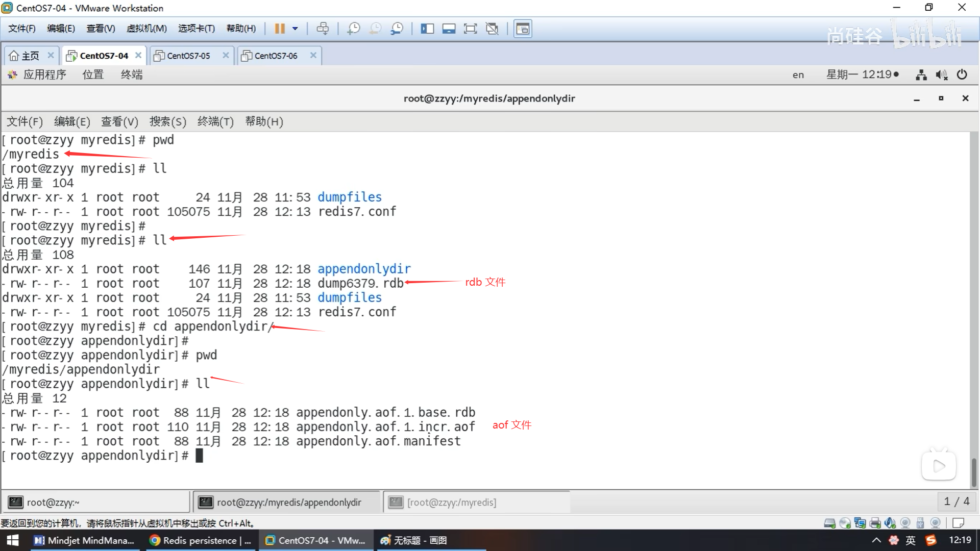This screenshot has height=551, width=980.
Task: Click the Send Ctrl+Alt+Del icon
Action: (323, 29)
